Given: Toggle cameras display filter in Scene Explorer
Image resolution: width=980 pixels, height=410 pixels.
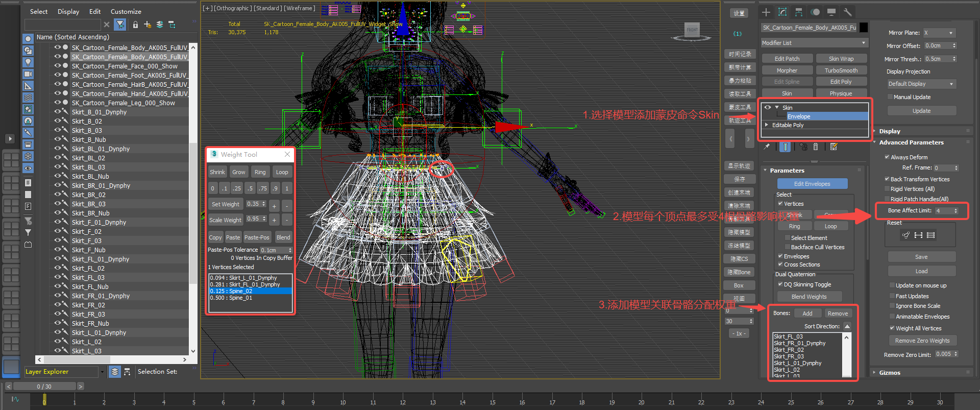Looking at the screenshot, I should [x=28, y=74].
